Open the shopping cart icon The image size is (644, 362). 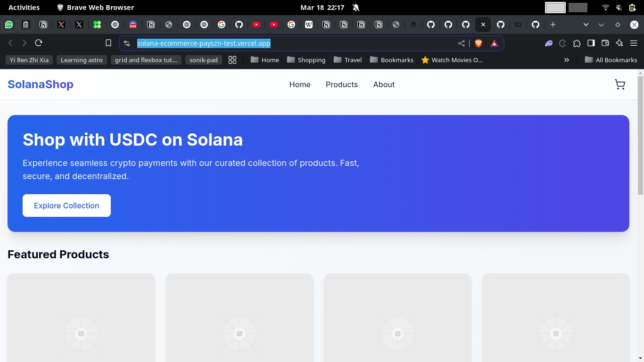point(620,84)
